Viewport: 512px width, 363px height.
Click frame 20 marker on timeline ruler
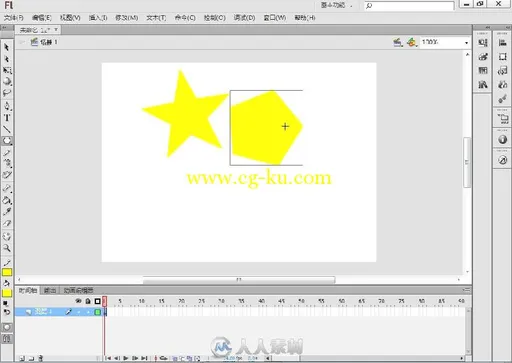point(182,301)
